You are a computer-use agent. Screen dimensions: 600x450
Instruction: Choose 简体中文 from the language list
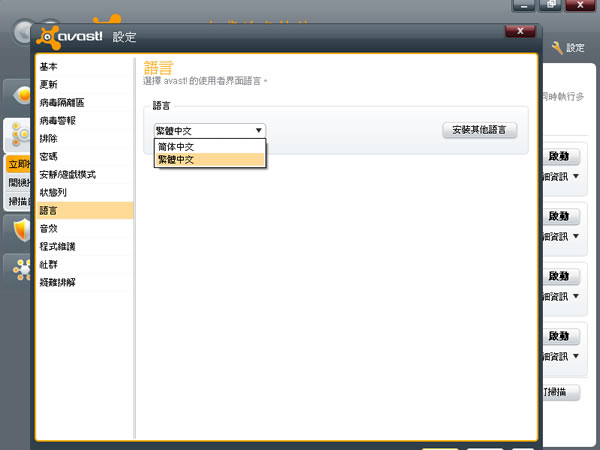(x=210, y=147)
